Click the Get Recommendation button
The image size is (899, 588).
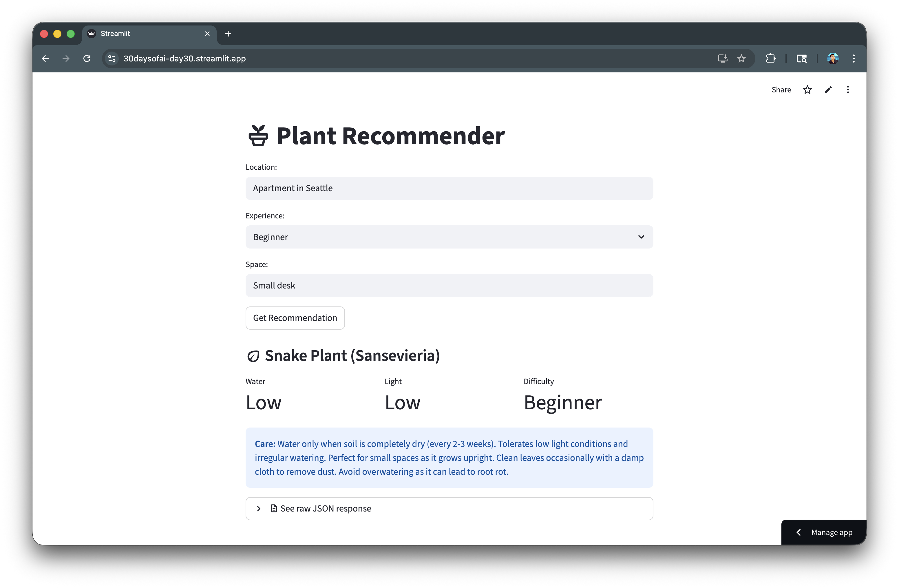pos(295,318)
